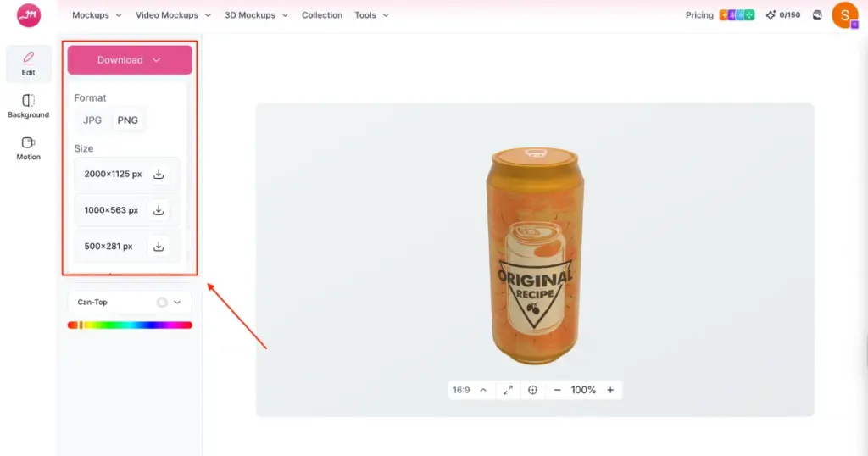The width and height of the screenshot is (868, 456).
Task: Click the orange can 3D preview
Action: click(534, 256)
